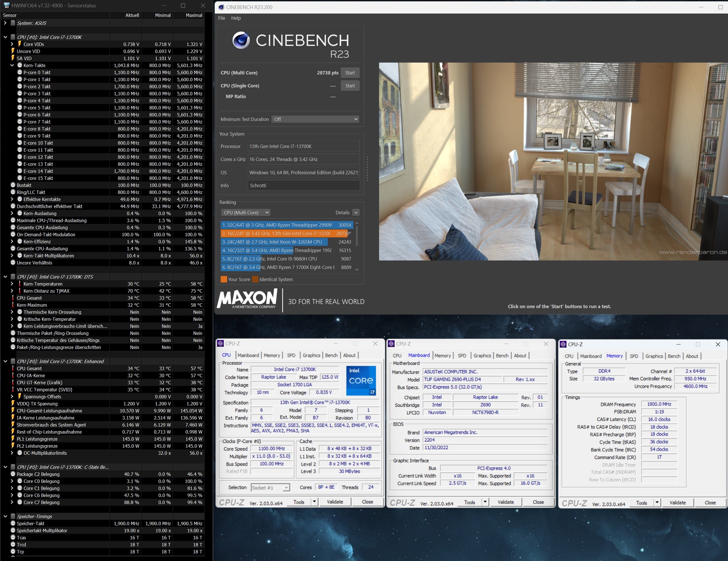728x561 pixels.
Task: Click the app icon of the CPU-Z Mainboard window
Action: tap(391, 344)
